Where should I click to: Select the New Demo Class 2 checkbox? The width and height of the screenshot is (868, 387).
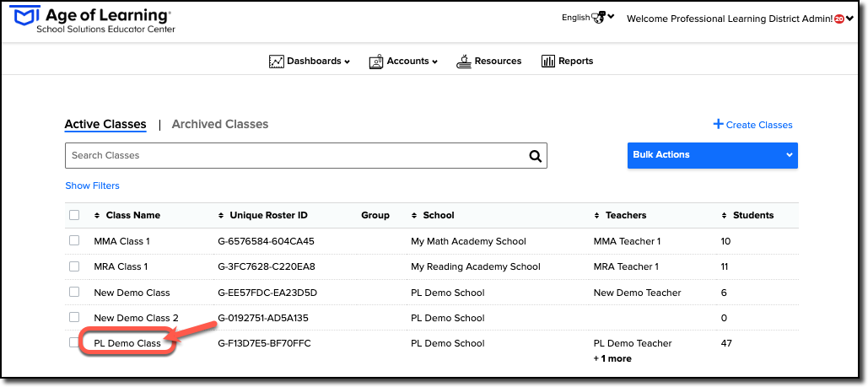pos(74,317)
